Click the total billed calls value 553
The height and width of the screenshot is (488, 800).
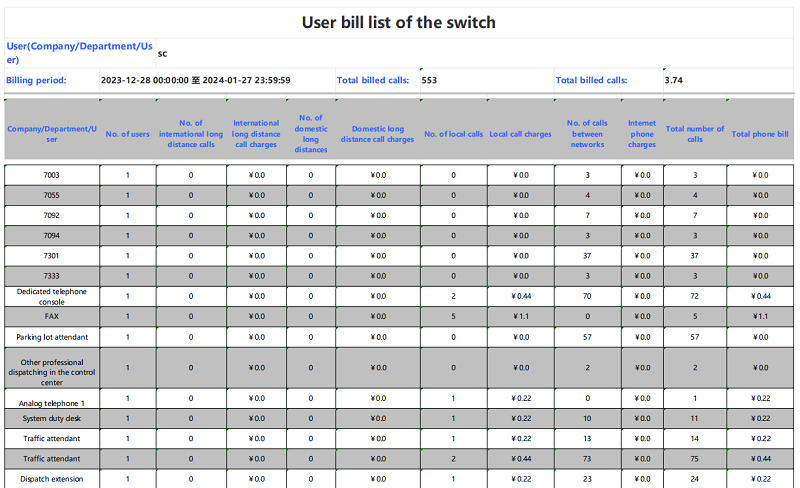pos(430,80)
